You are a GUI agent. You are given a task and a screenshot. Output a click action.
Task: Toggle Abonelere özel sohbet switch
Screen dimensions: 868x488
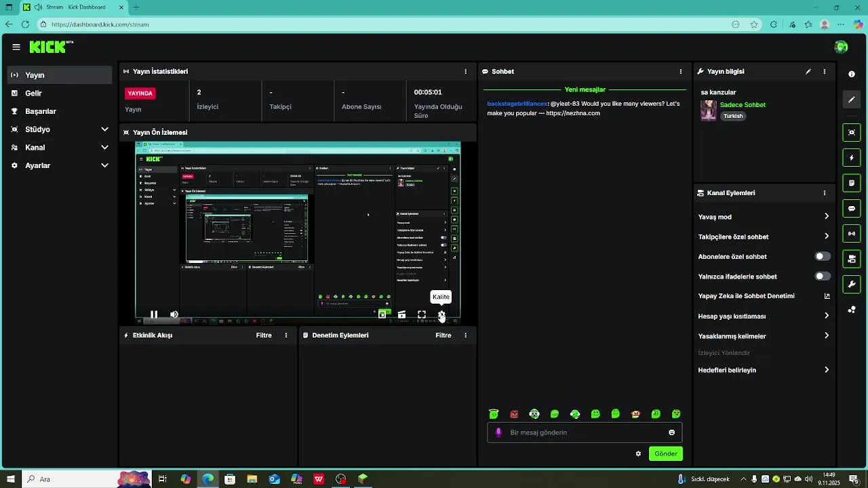pos(822,256)
